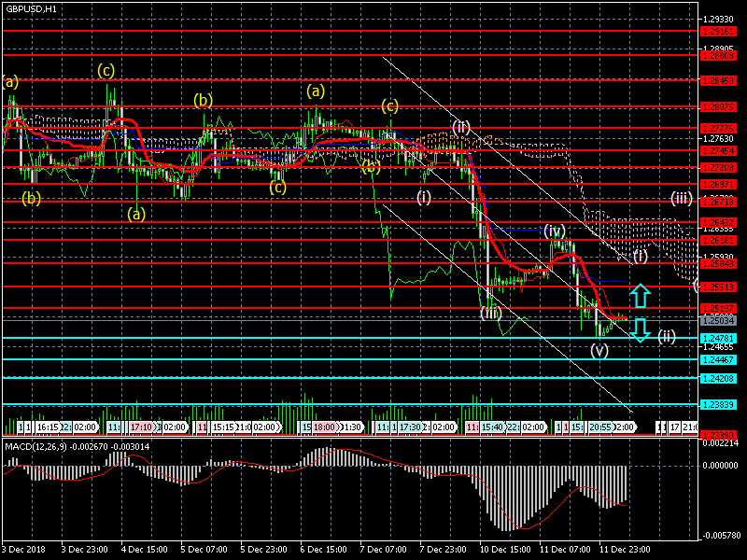747x560 pixels.
Task: Click the 1.26432 red level label
Action: tap(718, 222)
